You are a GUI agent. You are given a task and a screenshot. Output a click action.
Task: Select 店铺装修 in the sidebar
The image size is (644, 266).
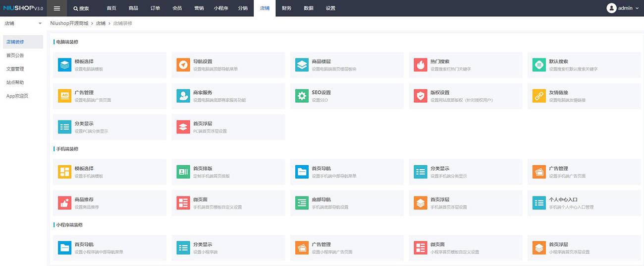tap(23, 42)
